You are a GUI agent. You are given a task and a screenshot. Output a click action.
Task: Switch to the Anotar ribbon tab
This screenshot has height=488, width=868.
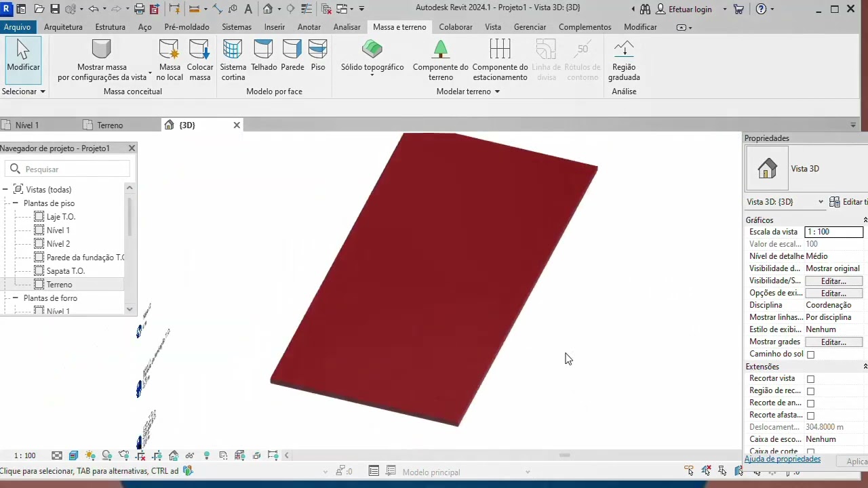click(x=309, y=27)
